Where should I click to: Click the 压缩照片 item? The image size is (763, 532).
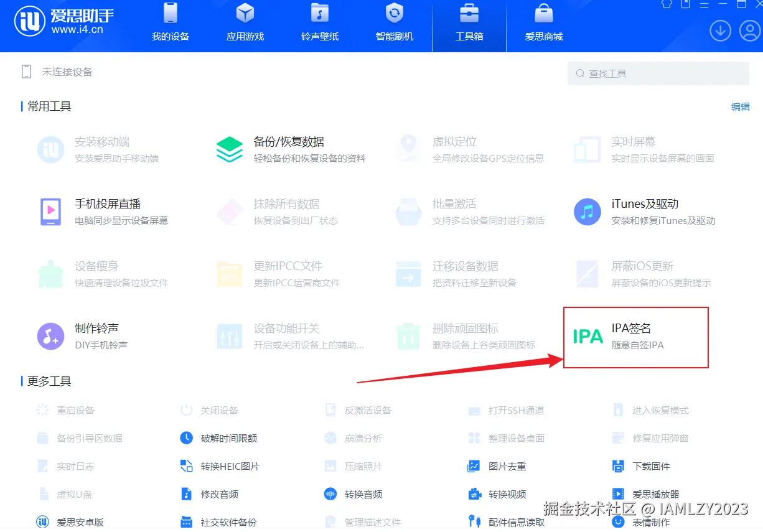tap(353, 466)
